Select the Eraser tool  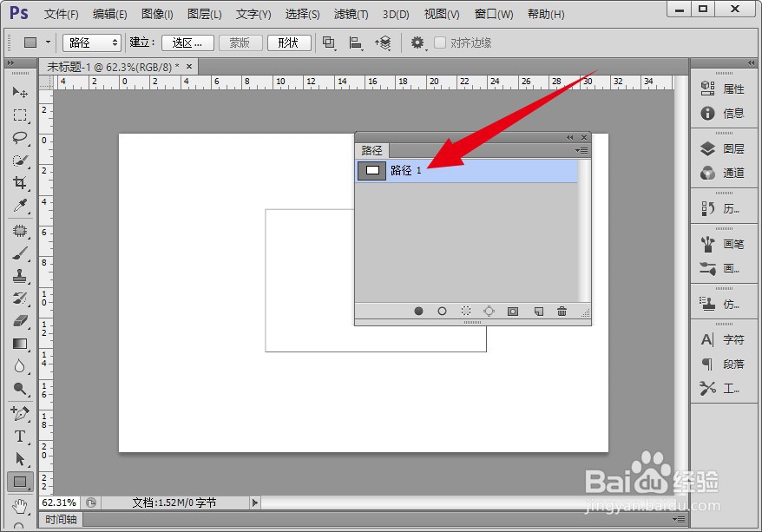(20, 320)
